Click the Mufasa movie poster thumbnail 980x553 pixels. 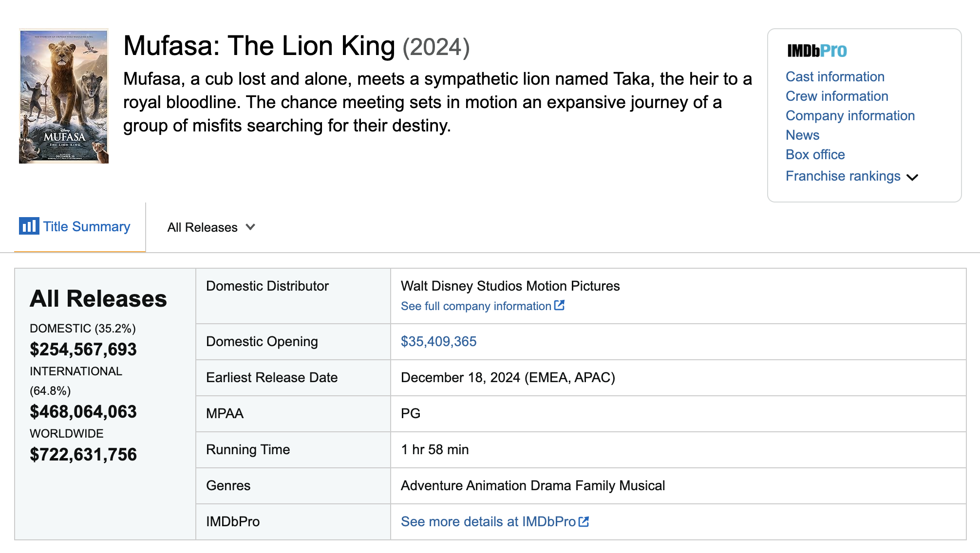tap(64, 96)
